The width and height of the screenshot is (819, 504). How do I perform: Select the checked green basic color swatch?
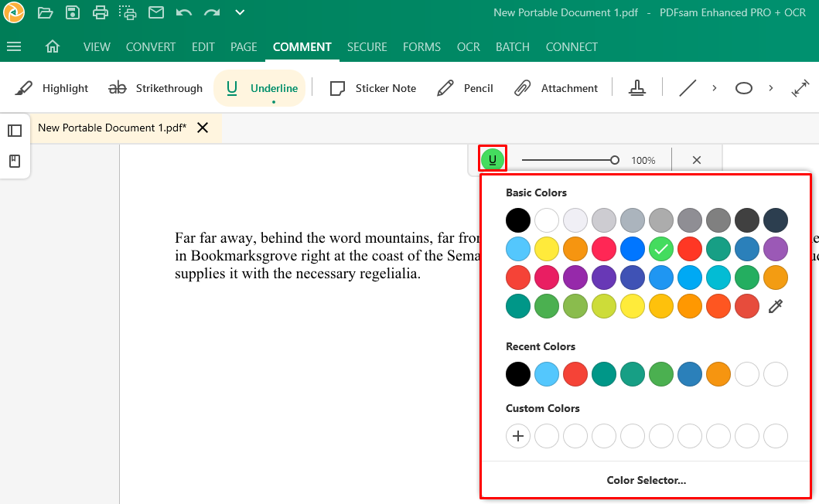click(x=661, y=249)
